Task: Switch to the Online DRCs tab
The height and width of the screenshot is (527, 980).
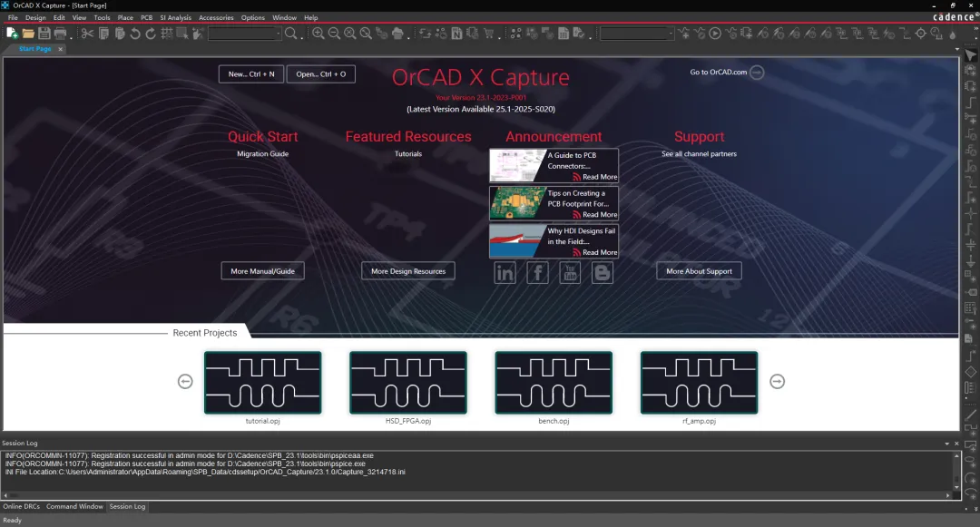Action: tap(21, 506)
